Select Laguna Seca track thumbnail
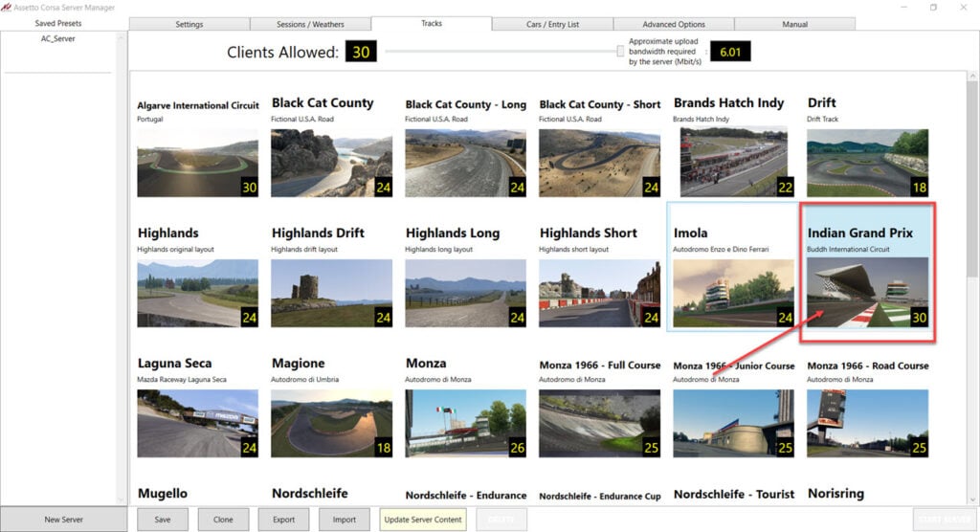Screen dimensions: 980x532 [x=197, y=423]
